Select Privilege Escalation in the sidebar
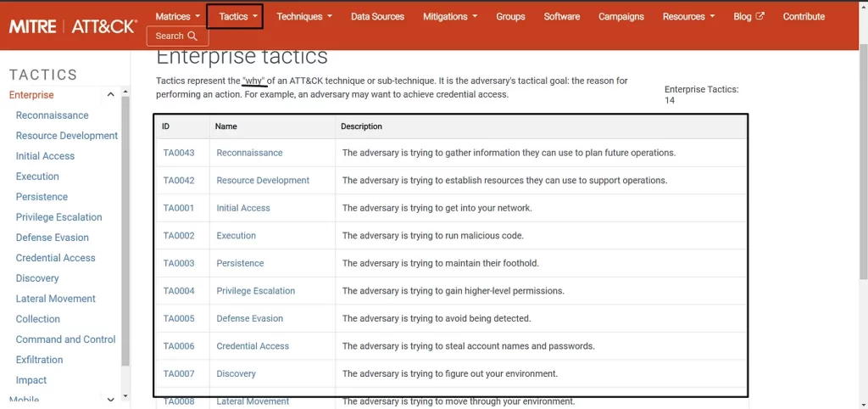The width and height of the screenshot is (868, 409). (58, 217)
